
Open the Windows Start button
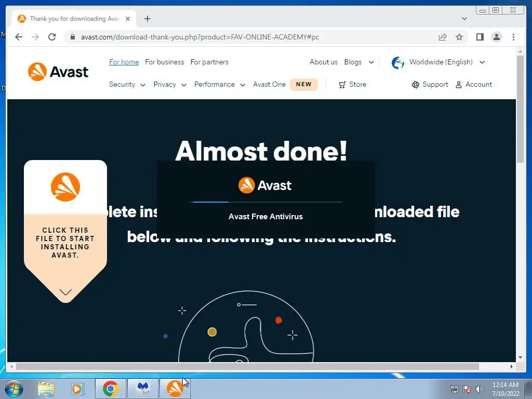point(14,389)
